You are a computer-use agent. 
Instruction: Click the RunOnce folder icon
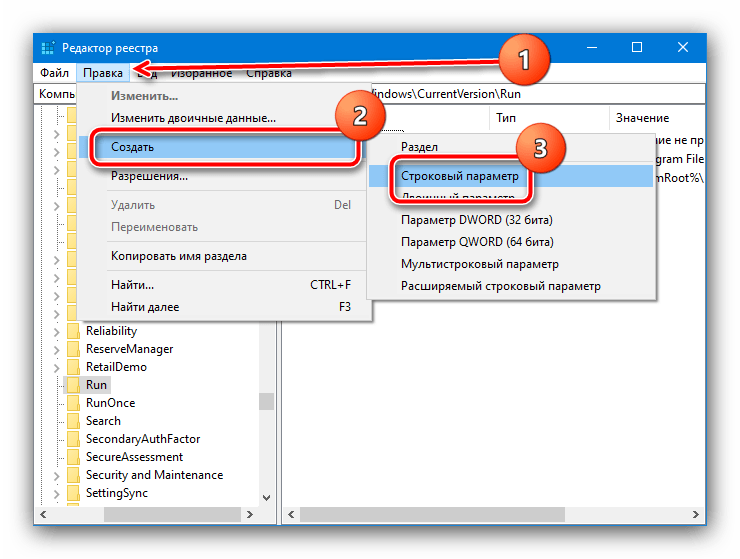tap(73, 403)
